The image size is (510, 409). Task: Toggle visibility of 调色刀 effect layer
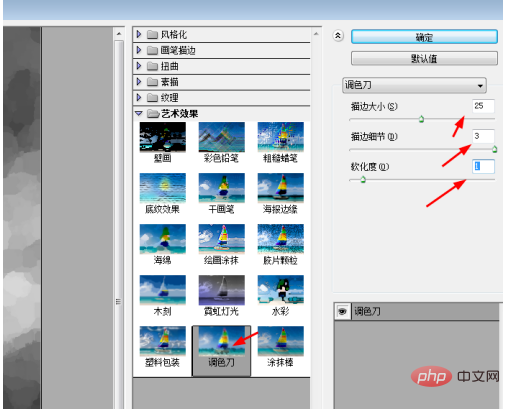coord(342,311)
